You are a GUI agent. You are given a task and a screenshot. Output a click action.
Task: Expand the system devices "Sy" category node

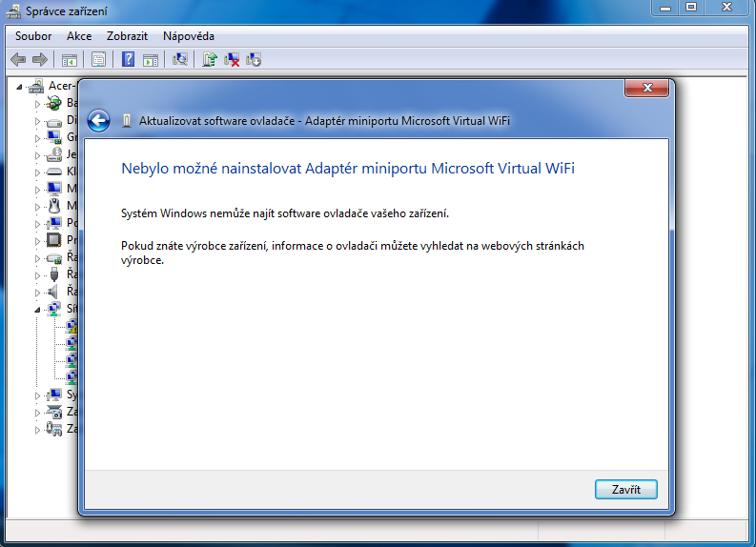[x=37, y=395]
